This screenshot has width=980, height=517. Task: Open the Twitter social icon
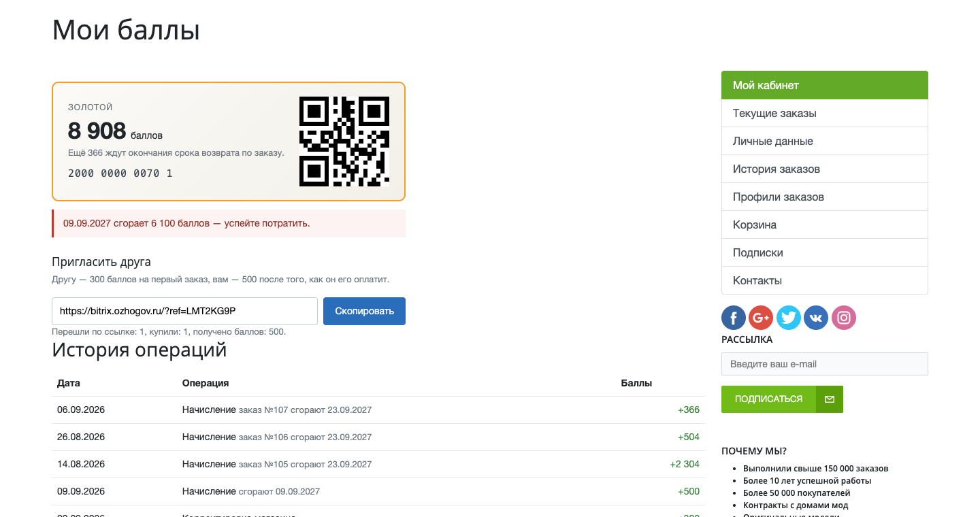click(x=789, y=318)
